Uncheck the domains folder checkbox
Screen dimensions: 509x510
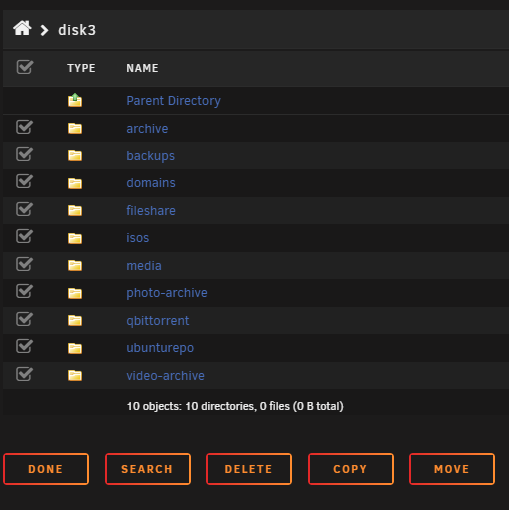pos(24,182)
